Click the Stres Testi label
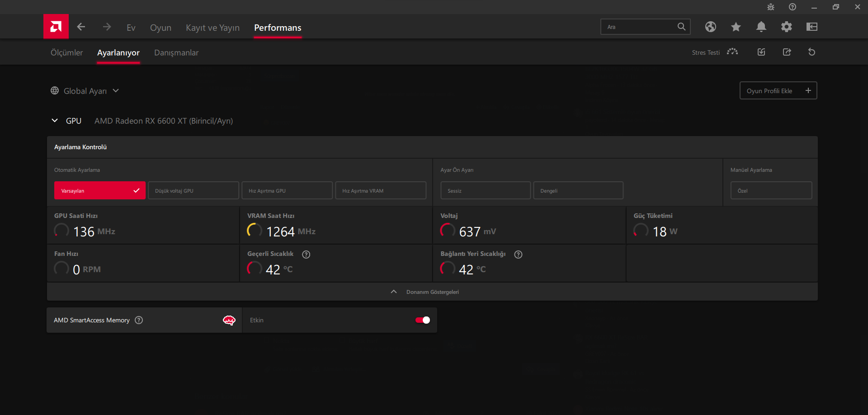The image size is (868, 415). (706, 52)
